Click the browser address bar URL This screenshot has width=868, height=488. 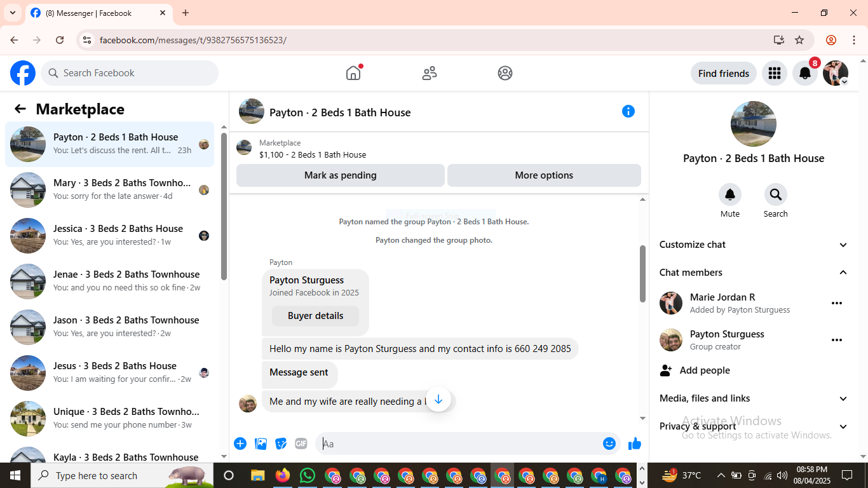pyautogui.click(x=193, y=40)
